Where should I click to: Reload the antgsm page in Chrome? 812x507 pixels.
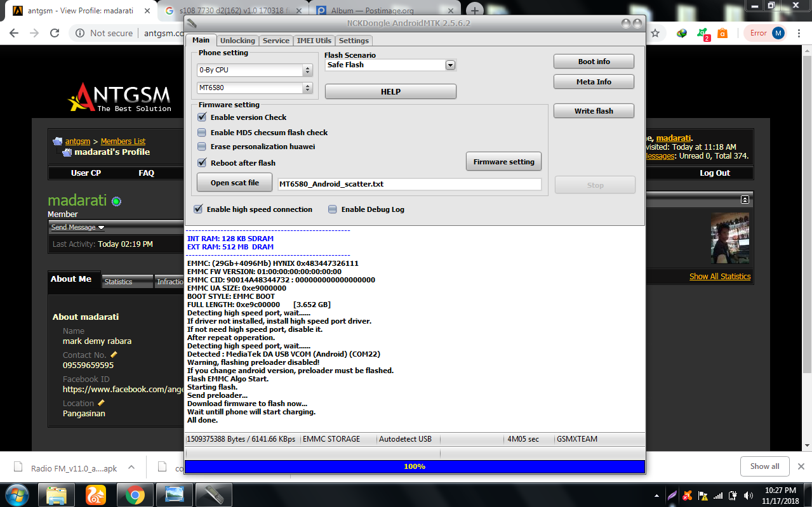click(x=55, y=33)
